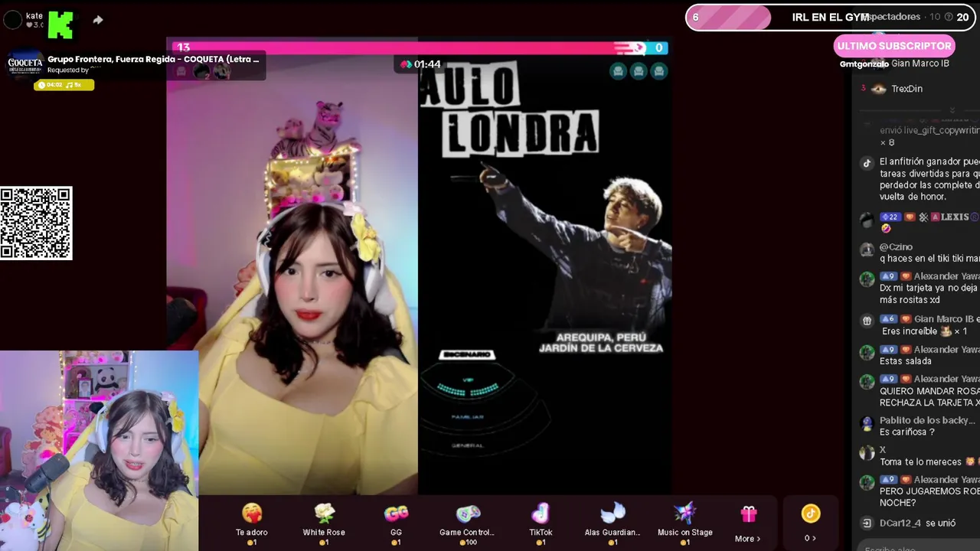Click the Es cariñosa chat message
Screen dimensions: 980x551
tap(907, 432)
